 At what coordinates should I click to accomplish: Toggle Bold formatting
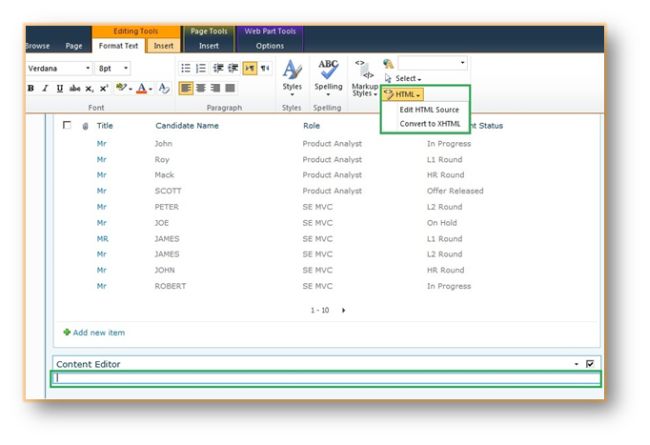[31, 88]
